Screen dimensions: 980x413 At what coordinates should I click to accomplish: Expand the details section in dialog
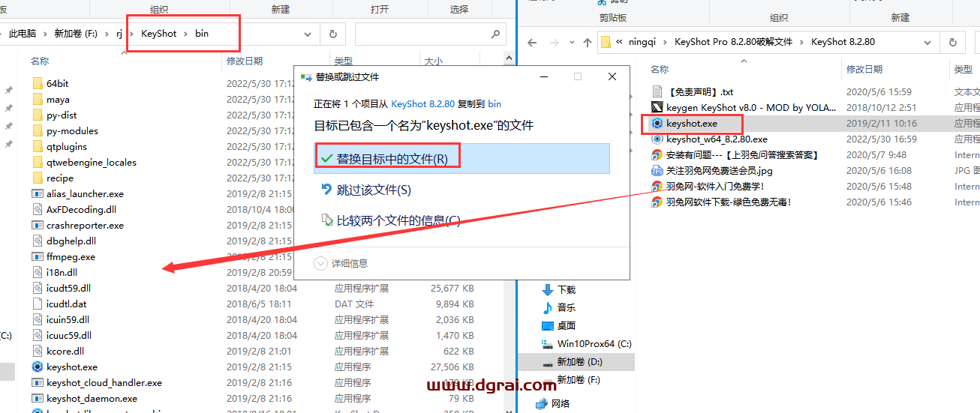(341, 263)
